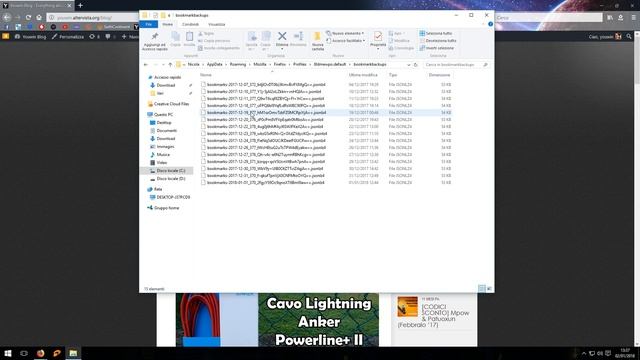Image resolution: width=640 pixels, height=360 pixels.
Task: Switch to details view icon in status bar
Action: [x=482, y=289]
